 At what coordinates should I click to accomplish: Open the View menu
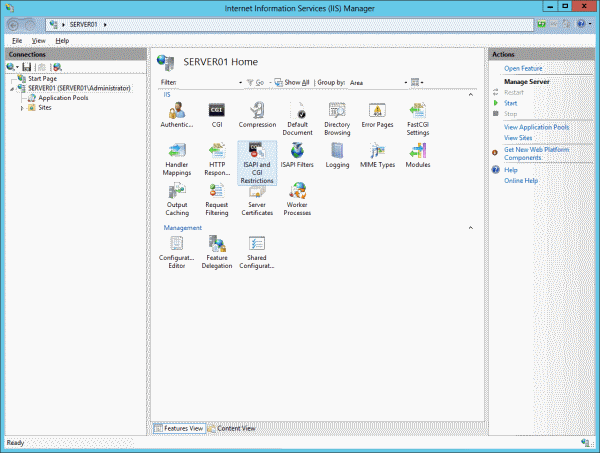[39, 41]
